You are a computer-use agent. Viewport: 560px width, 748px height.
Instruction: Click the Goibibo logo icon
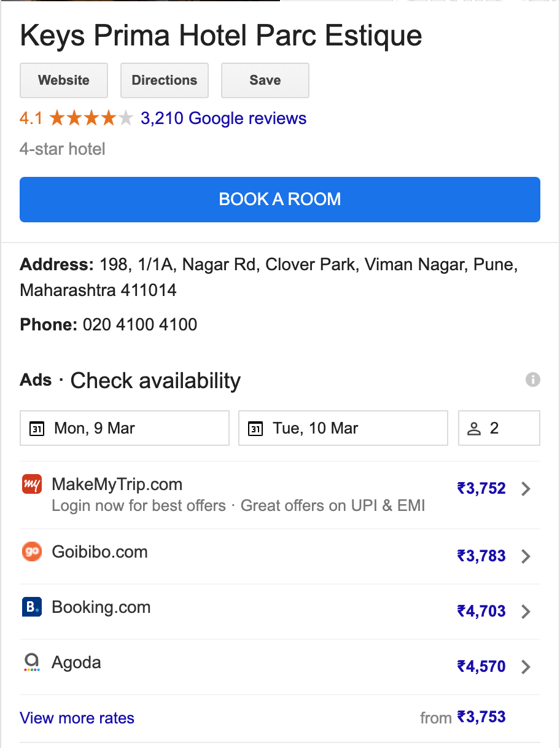(x=31, y=552)
